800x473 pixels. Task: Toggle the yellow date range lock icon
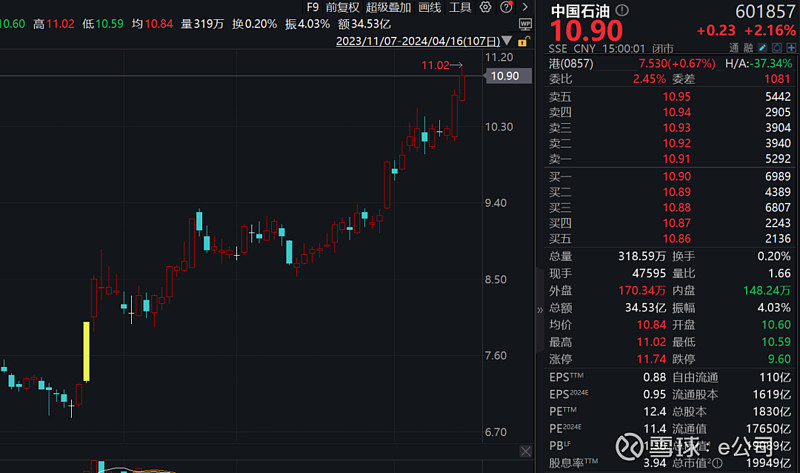click(523, 41)
